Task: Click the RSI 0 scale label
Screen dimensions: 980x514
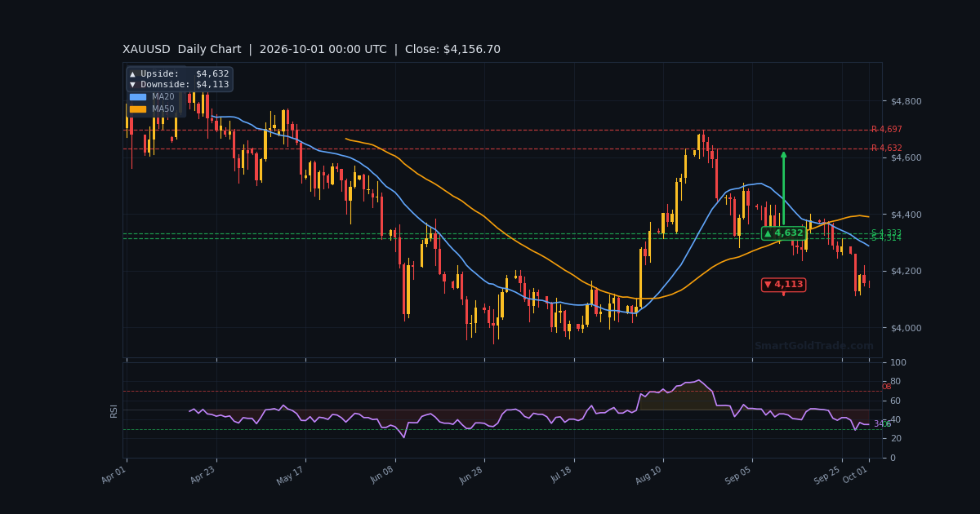Action: 893,458
